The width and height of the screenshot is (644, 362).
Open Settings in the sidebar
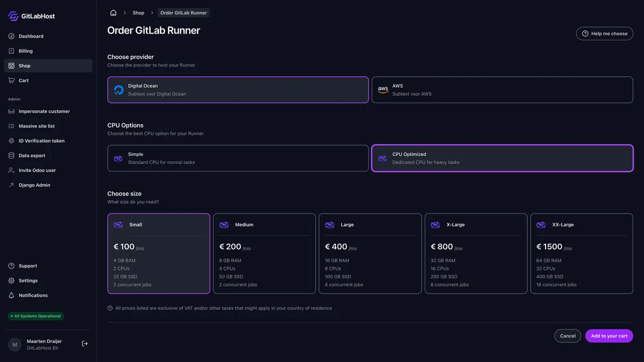coord(48,281)
